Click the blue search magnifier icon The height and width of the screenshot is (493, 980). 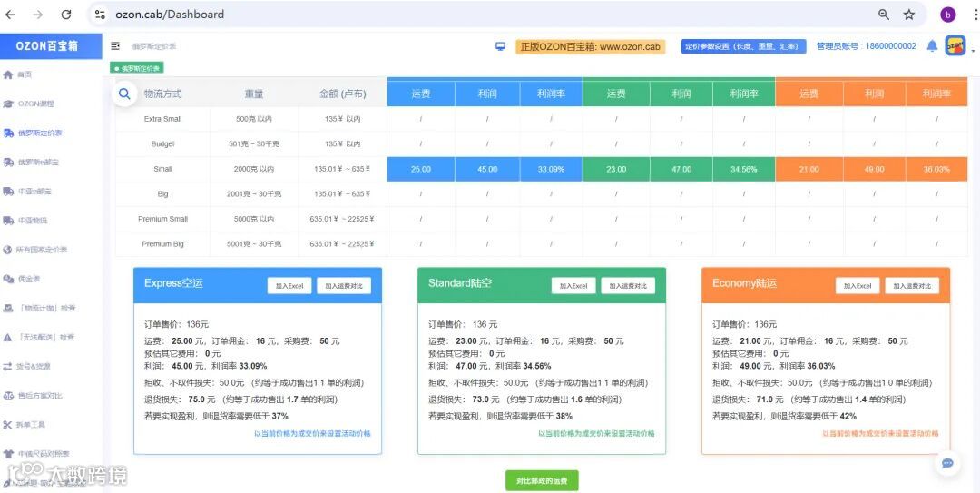point(124,94)
